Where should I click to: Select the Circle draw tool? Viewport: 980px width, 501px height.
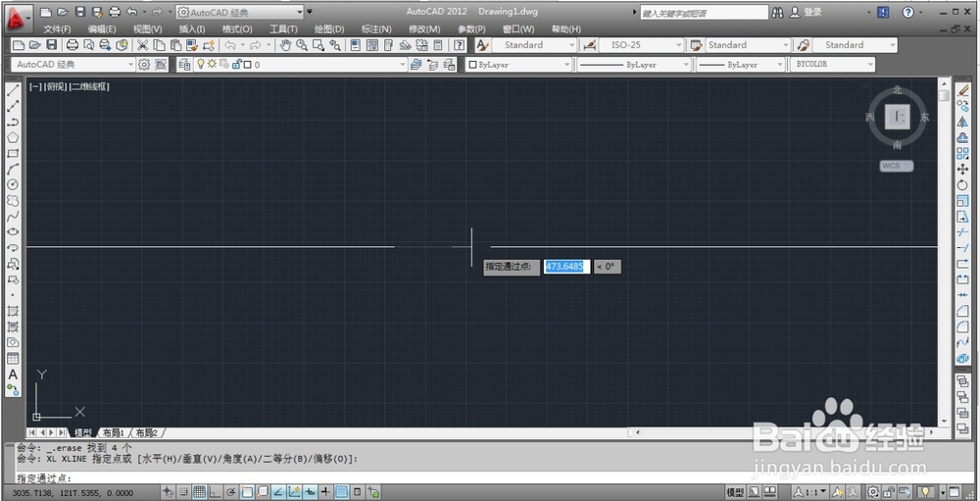coord(13,184)
